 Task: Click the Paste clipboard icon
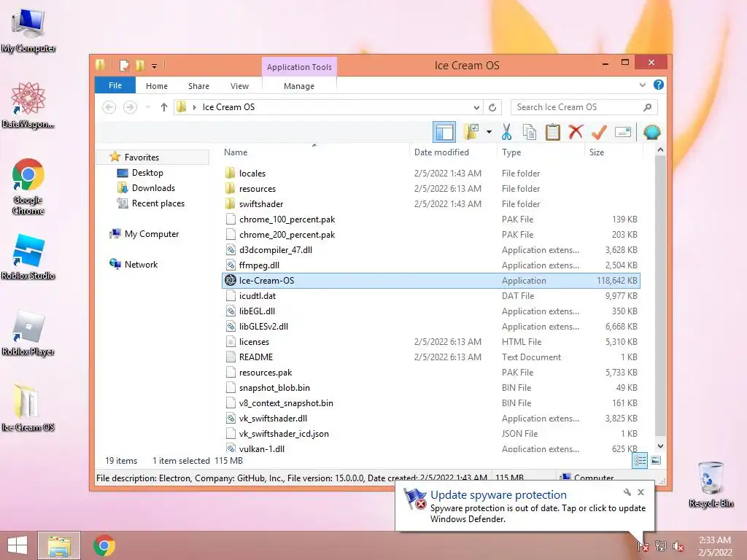pyautogui.click(x=553, y=132)
